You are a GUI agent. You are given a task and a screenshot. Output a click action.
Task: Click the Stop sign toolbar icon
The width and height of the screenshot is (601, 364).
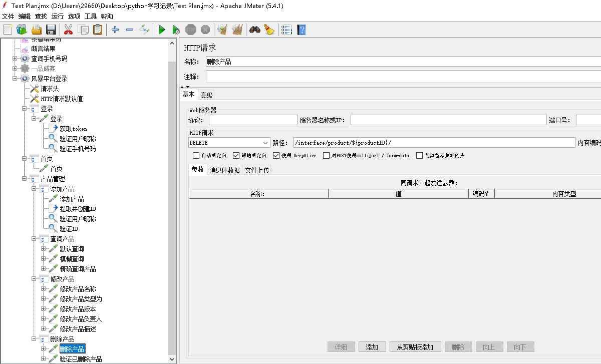coord(191,30)
